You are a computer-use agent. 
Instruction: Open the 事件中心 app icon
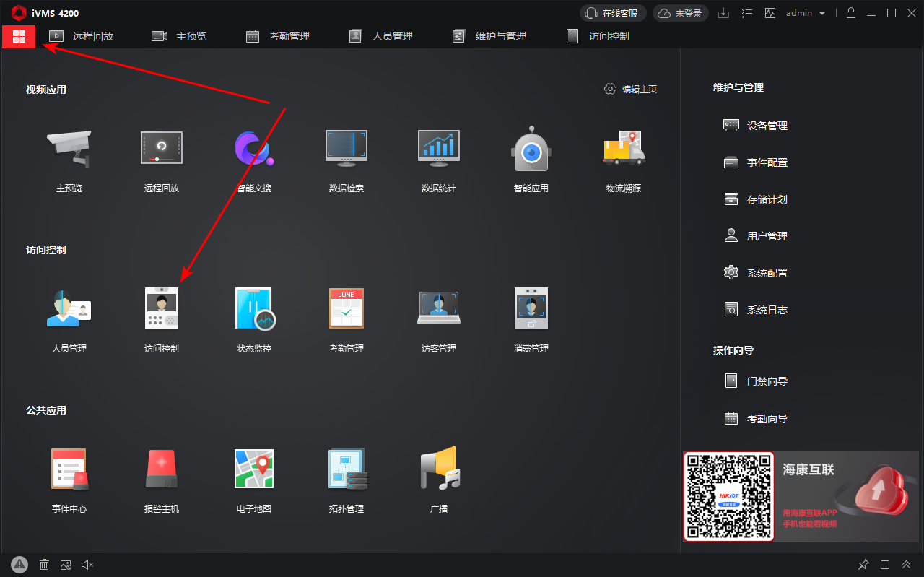point(69,469)
